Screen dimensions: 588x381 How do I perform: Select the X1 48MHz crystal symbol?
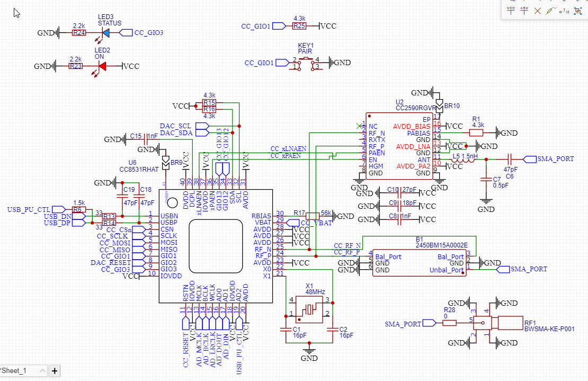point(309,309)
